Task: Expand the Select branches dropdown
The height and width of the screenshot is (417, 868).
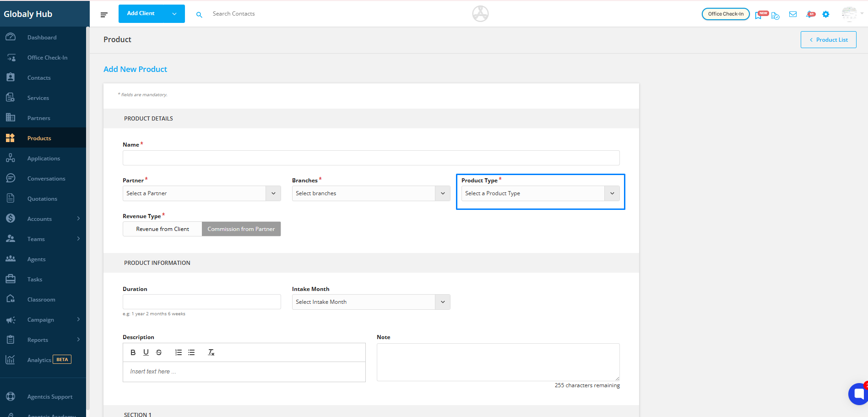Action: 371,193
